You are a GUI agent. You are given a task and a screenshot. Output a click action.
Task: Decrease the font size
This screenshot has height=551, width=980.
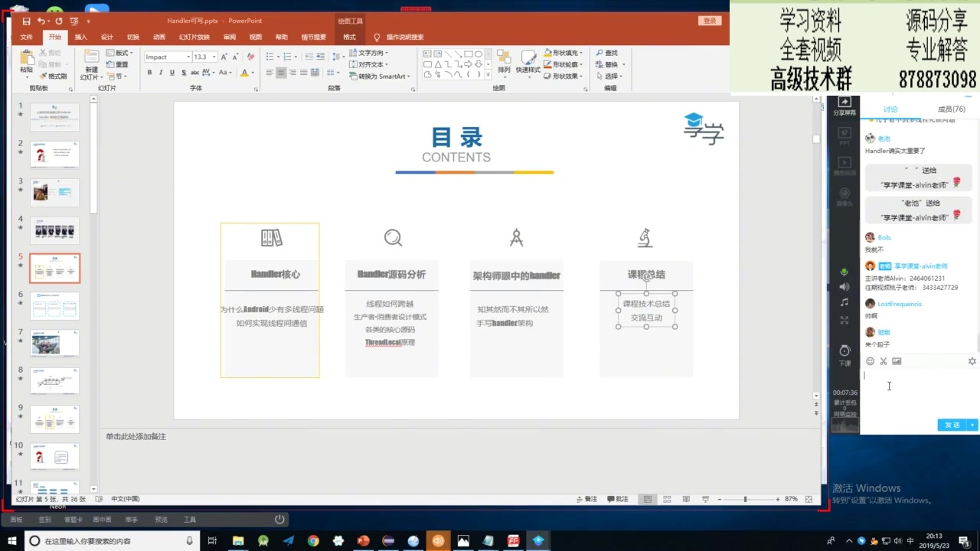click(x=236, y=57)
